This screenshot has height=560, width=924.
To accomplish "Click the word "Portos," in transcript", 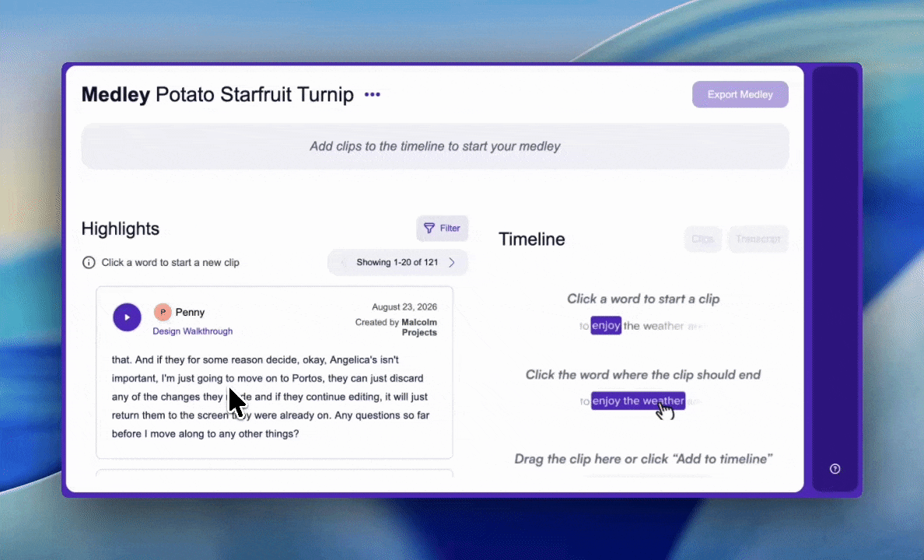I will (309, 378).
